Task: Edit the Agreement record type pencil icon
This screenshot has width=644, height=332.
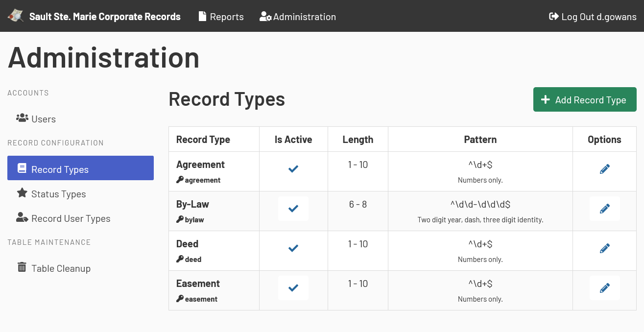Action: pos(604,169)
